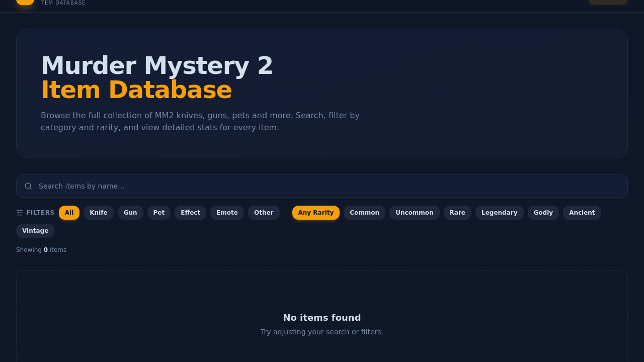Click the Showing 0 items counter
The height and width of the screenshot is (362, 644).
click(x=41, y=250)
